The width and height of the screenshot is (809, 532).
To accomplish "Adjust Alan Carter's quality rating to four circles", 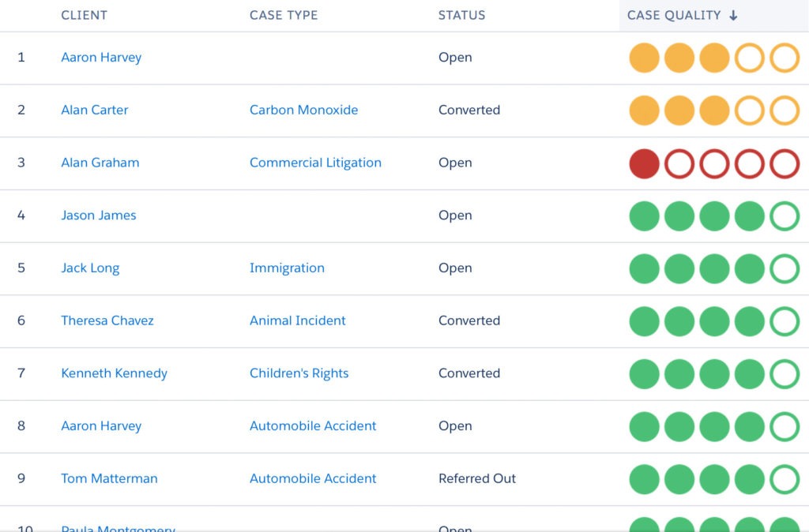I will [x=749, y=111].
